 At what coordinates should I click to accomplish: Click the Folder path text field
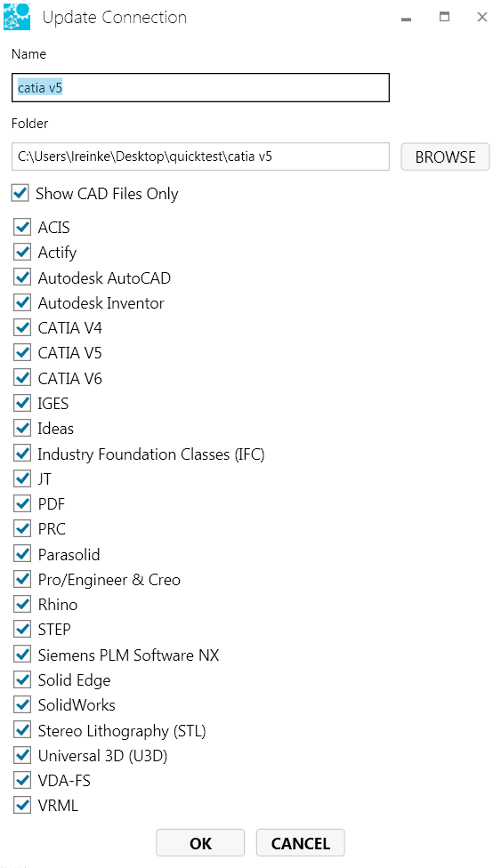coord(200,157)
